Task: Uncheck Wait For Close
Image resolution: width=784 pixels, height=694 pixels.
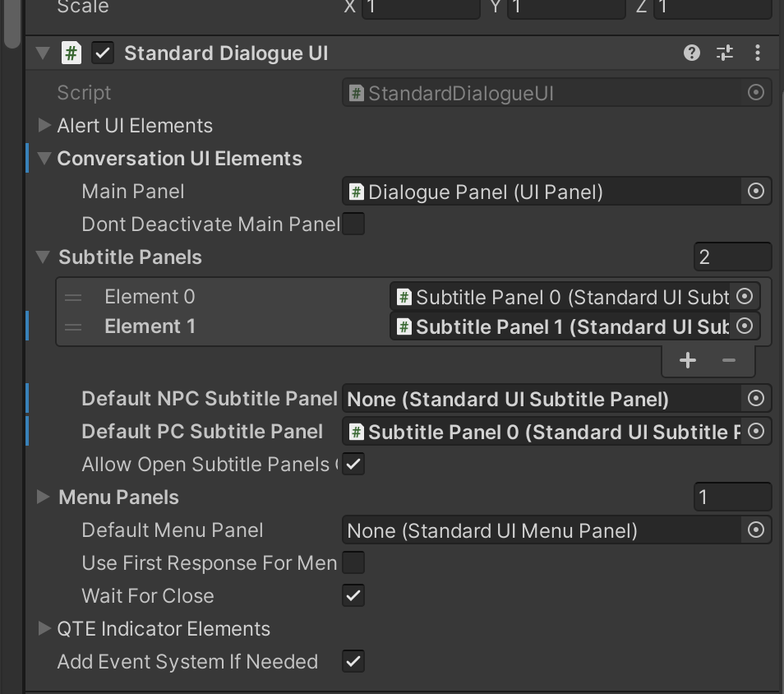Action: [x=353, y=595]
